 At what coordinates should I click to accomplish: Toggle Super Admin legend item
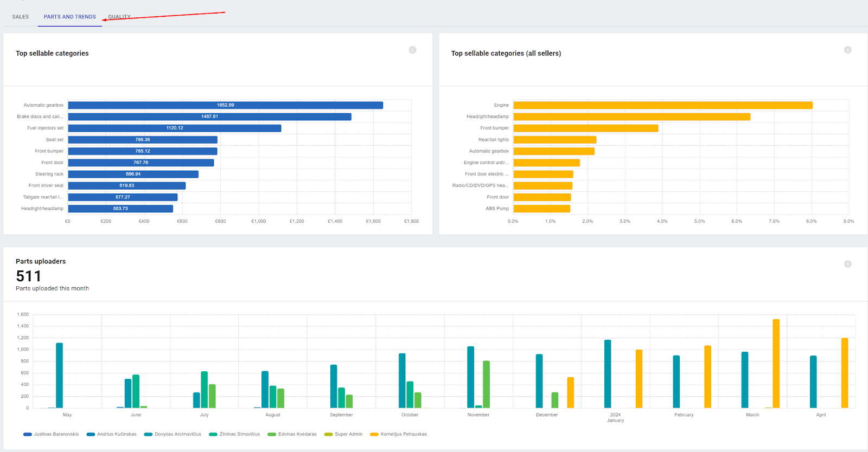343,434
